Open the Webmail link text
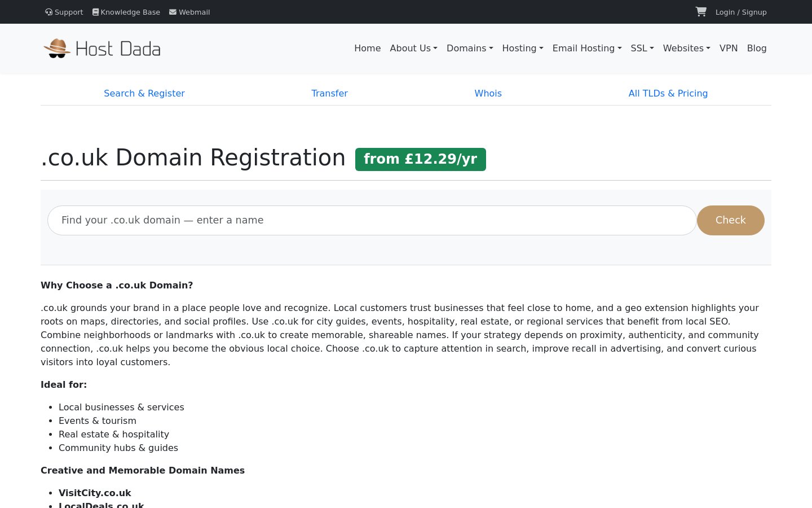812x508 pixels. pos(195,12)
